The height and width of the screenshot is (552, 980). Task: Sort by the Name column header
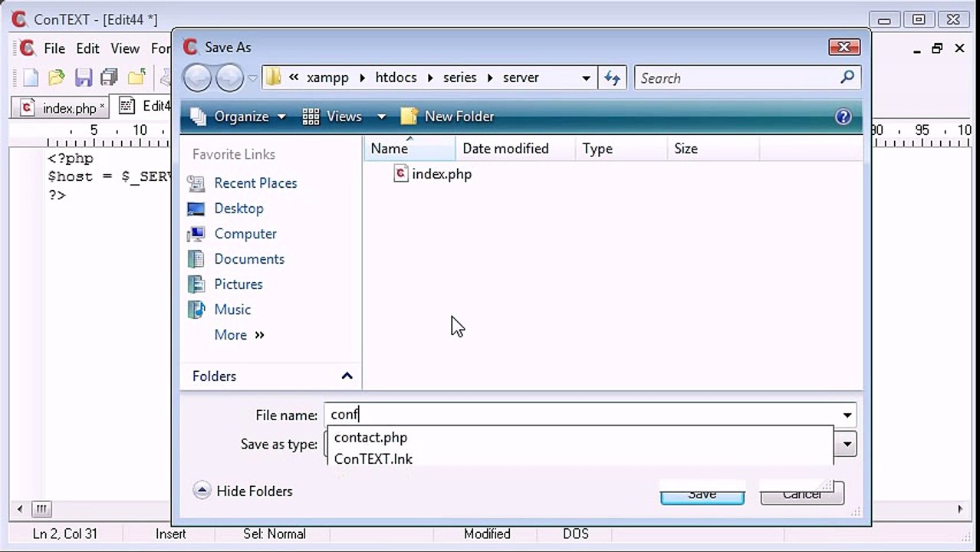click(x=409, y=149)
